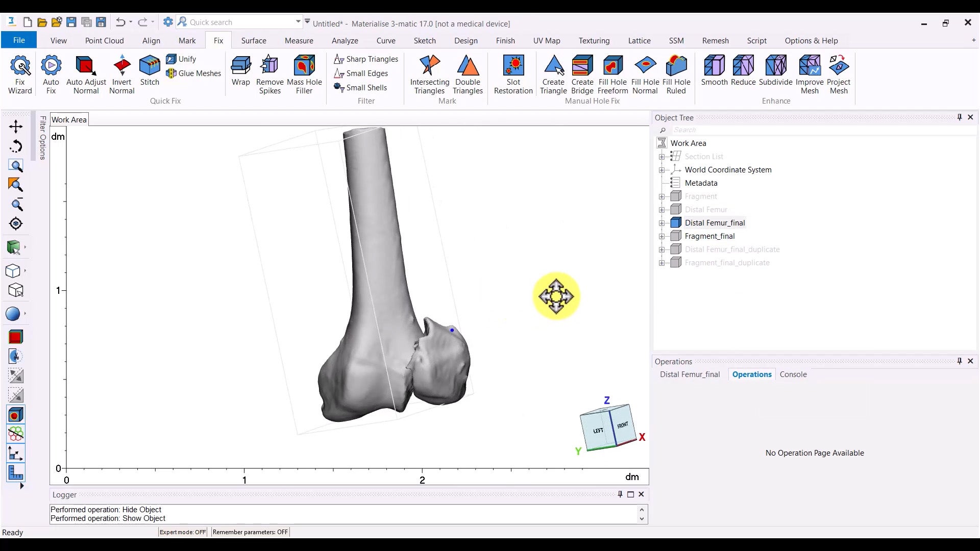
Task: Switch to the Remesh ribbon tab
Action: coord(715,41)
